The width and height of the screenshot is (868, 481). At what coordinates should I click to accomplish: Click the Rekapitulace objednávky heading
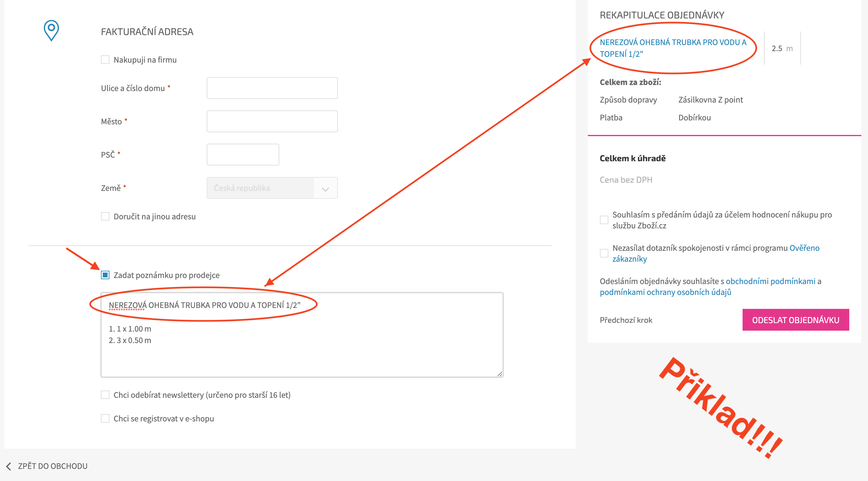[662, 15]
